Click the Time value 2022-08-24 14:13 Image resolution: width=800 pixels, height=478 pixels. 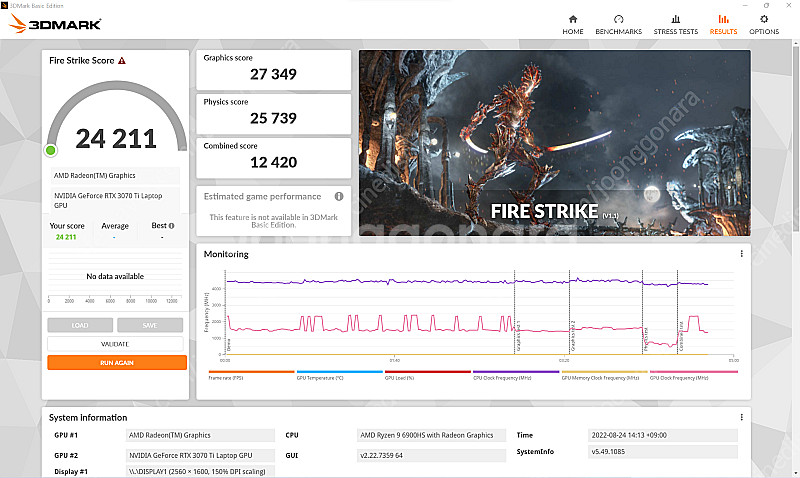[662, 435]
